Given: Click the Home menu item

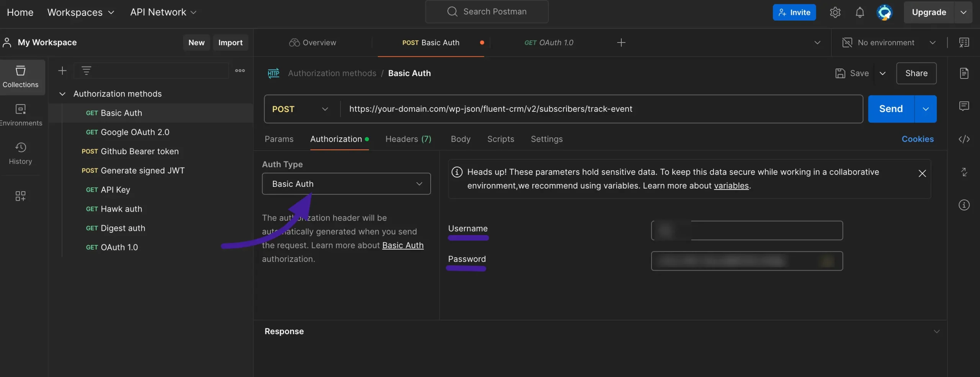Looking at the screenshot, I should 20,12.
